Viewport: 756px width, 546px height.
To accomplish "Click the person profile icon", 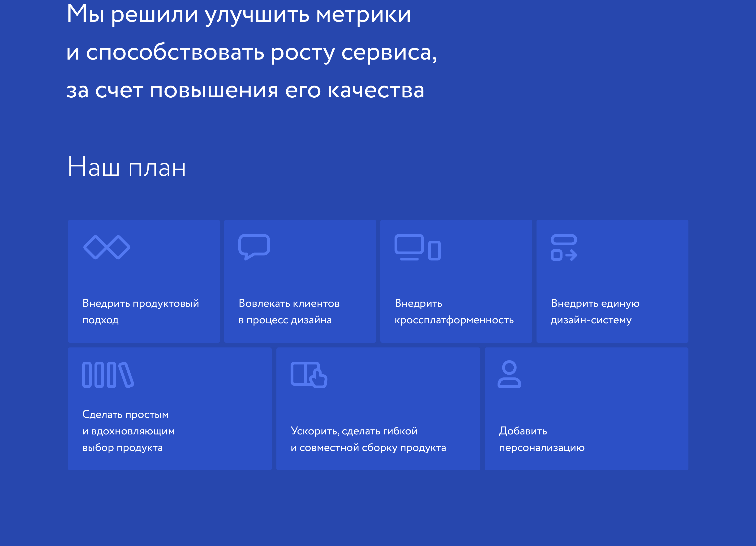I will [509, 374].
